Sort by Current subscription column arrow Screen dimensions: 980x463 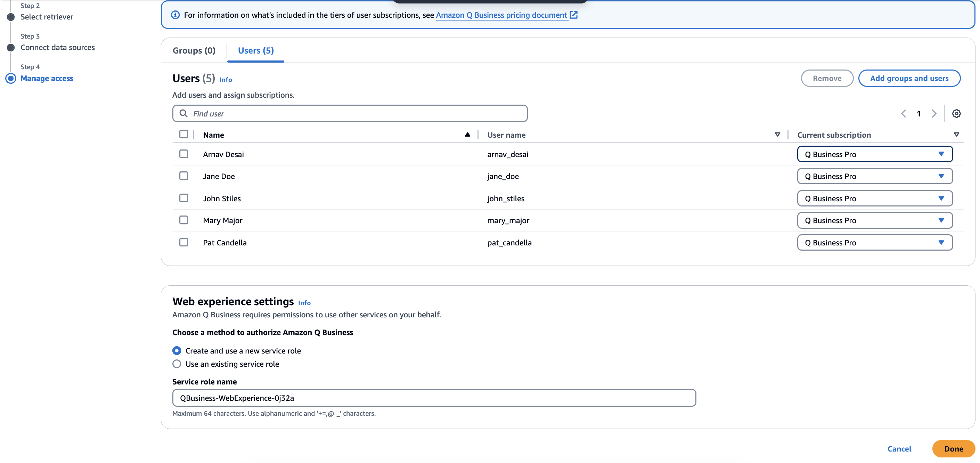click(956, 135)
